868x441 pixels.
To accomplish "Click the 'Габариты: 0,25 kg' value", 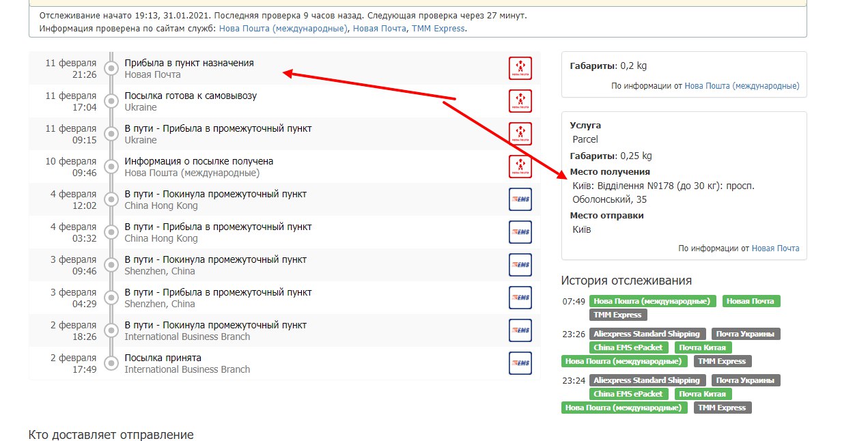I will (x=611, y=156).
